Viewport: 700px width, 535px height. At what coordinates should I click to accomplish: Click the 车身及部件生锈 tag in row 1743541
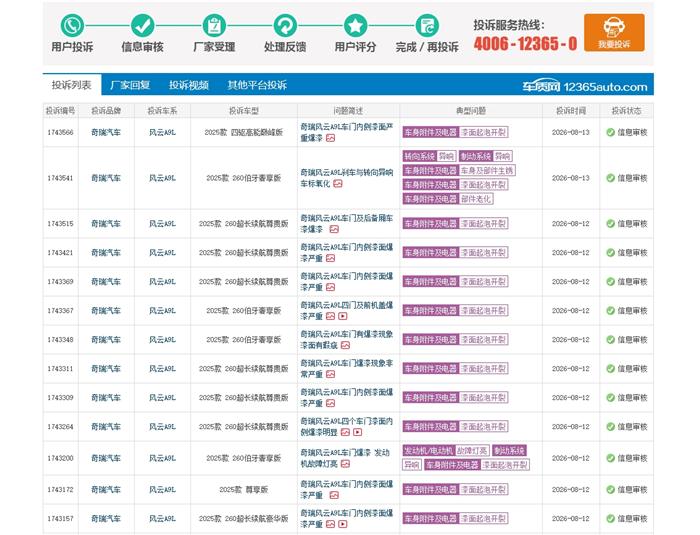click(487, 170)
